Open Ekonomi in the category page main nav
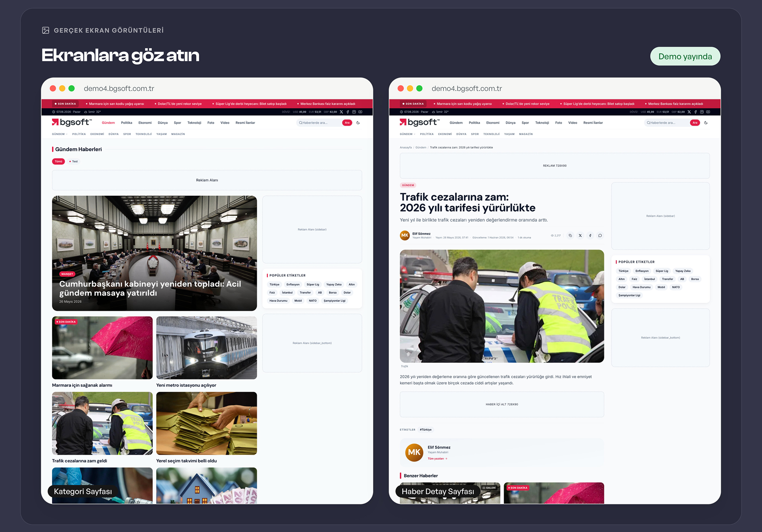 click(x=145, y=123)
